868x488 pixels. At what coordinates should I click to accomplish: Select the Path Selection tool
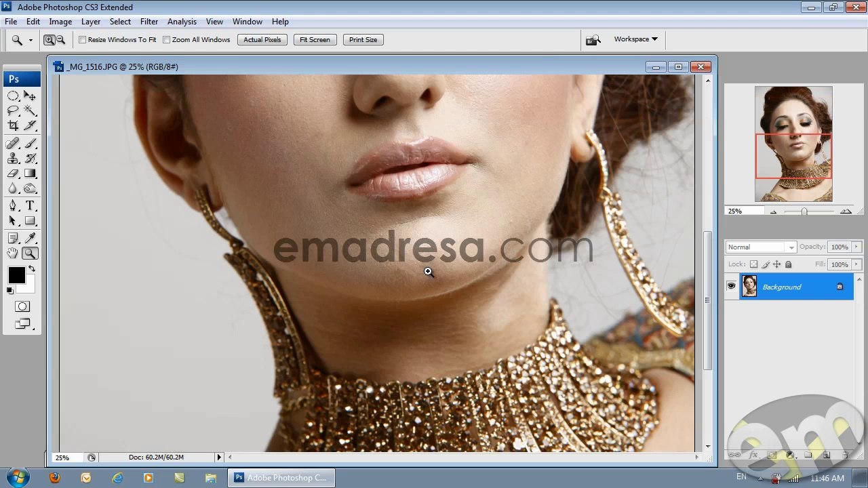[x=13, y=221]
